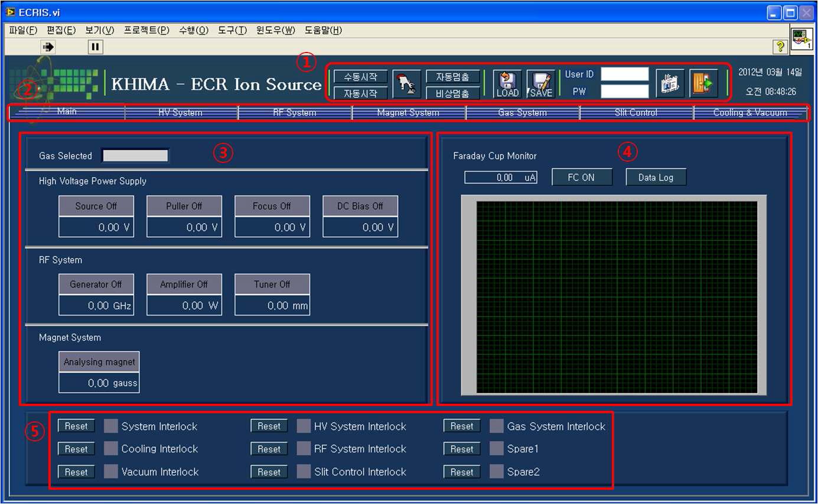Click the SAVE floppy disk icon
The width and height of the screenshot is (818, 504).
pyautogui.click(x=540, y=84)
